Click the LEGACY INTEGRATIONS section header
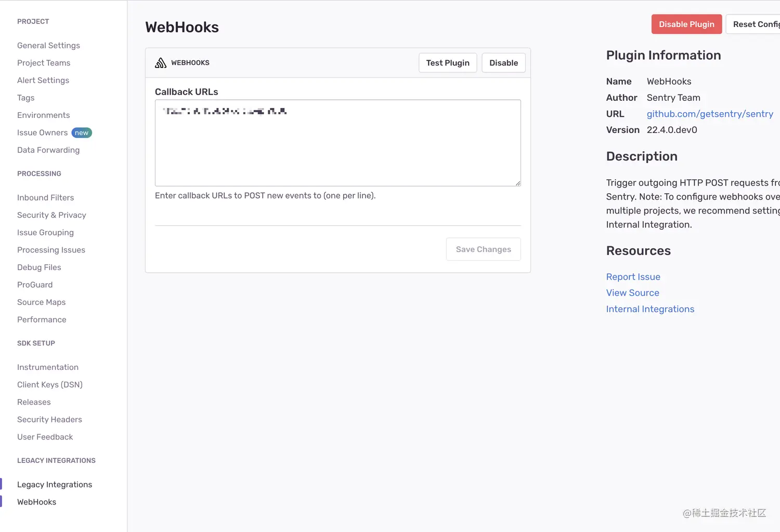This screenshot has height=532, width=780. [56, 461]
